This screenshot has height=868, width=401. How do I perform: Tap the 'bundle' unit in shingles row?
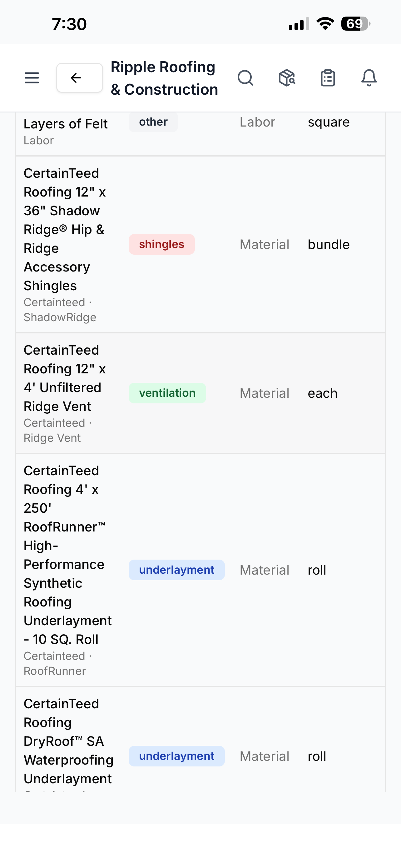[329, 244]
